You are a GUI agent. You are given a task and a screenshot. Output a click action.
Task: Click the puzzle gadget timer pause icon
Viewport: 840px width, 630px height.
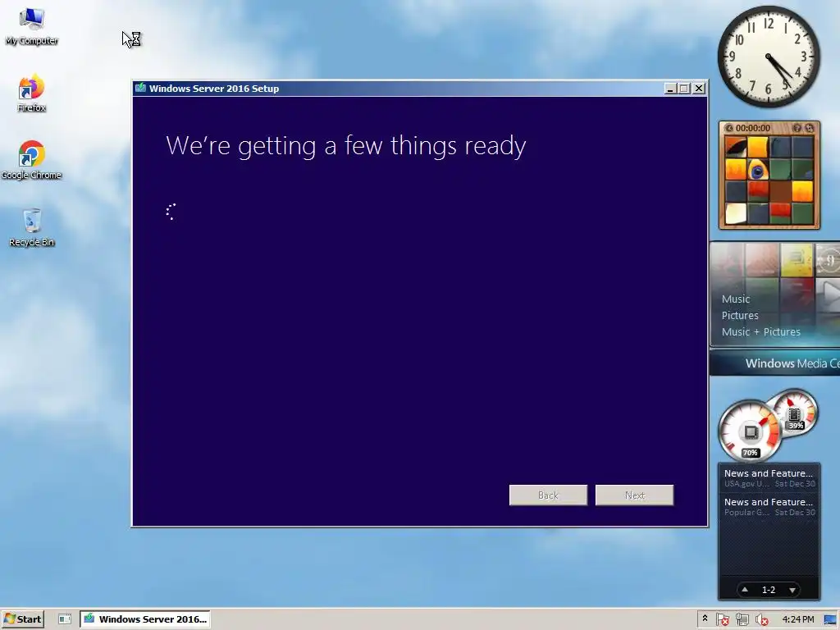click(x=729, y=128)
